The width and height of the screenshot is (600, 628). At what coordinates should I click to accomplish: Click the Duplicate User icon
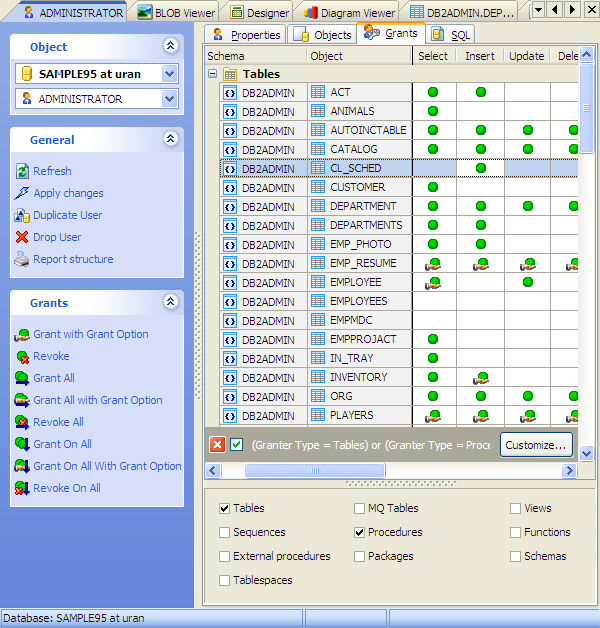point(23,215)
